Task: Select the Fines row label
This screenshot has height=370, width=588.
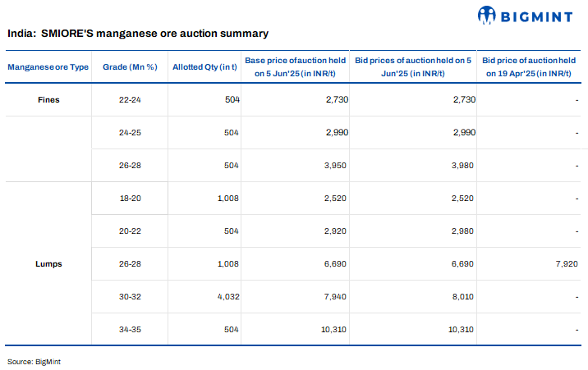Action: tap(48, 100)
